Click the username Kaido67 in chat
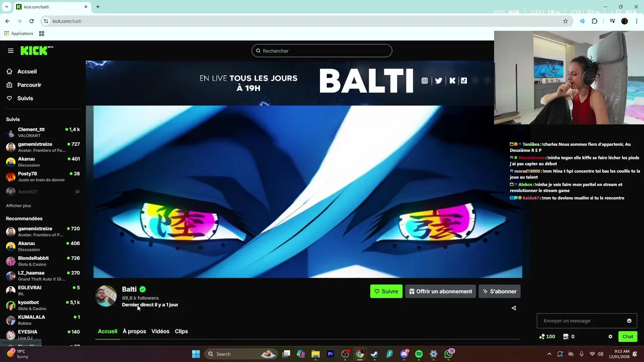Screen dimensions: 644x362 pos(530,198)
